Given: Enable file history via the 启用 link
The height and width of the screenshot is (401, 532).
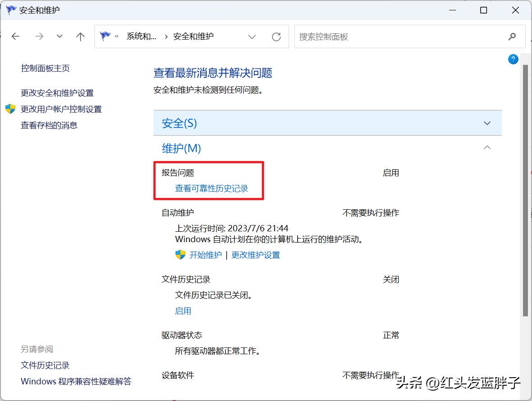Looking at the screenshot, I should click(x=183, y=311).
